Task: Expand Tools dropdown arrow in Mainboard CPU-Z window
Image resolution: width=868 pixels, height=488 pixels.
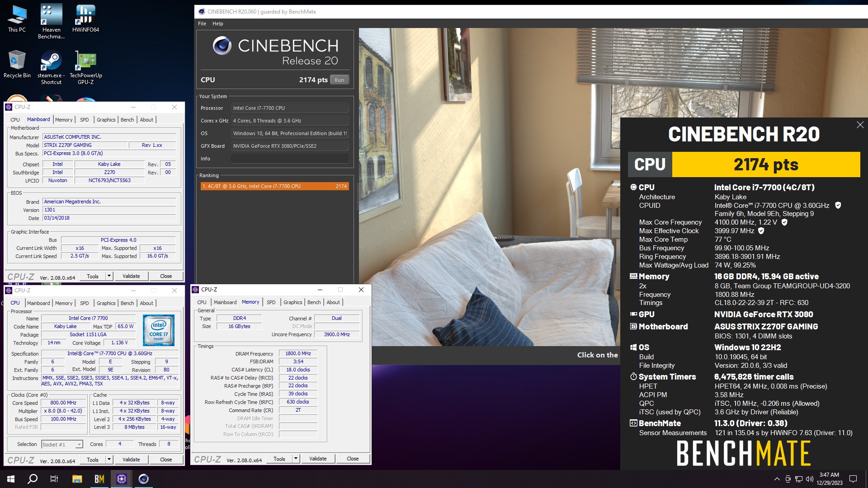Action: pos(109,276)
